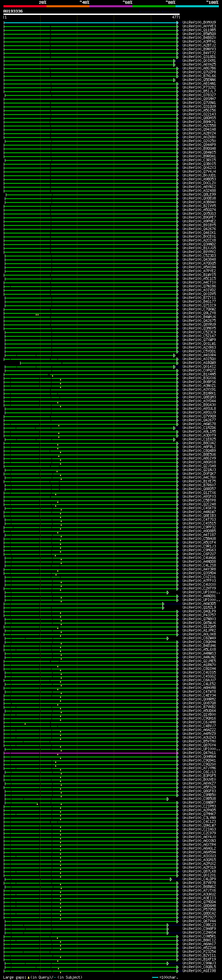Click the UniRef100_A9BD53 entry
This screenshot has height=980, width=222.
coord(199,179)
